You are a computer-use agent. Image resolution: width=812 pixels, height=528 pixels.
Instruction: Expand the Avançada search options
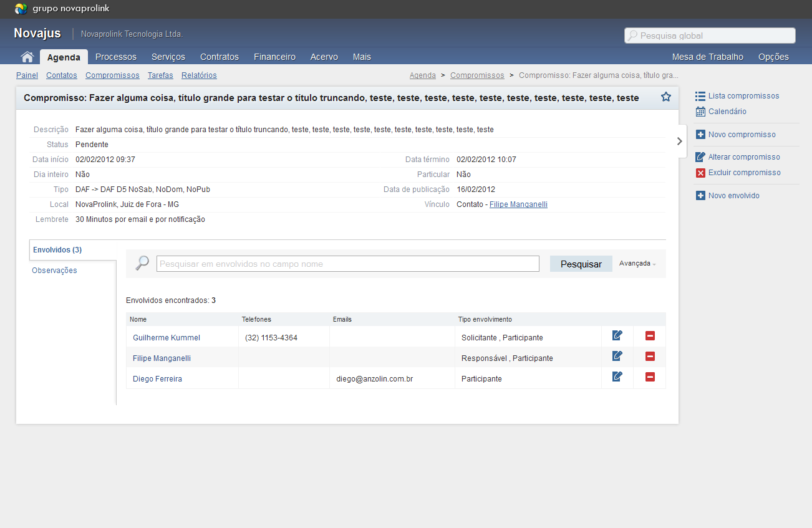click(637, 264)
